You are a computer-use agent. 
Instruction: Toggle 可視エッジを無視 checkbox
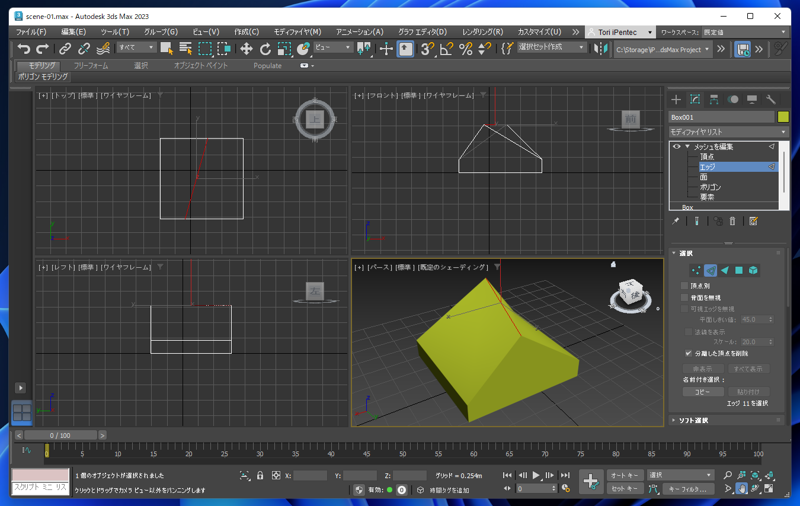tap(685, 309)
